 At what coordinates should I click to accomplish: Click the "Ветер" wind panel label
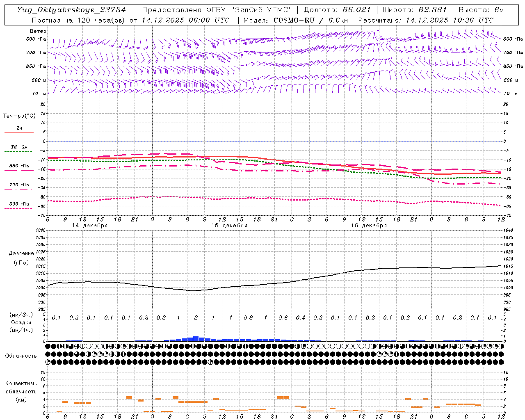point(38,31)
